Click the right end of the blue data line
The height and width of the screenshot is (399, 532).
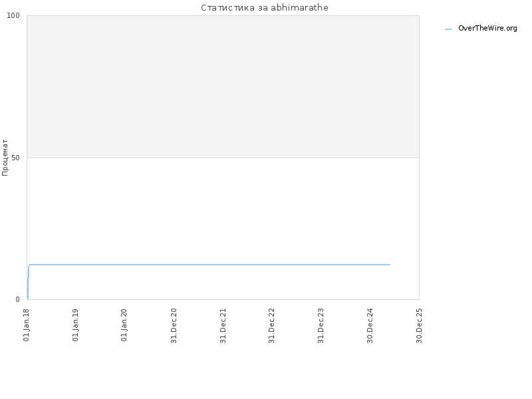390,264
